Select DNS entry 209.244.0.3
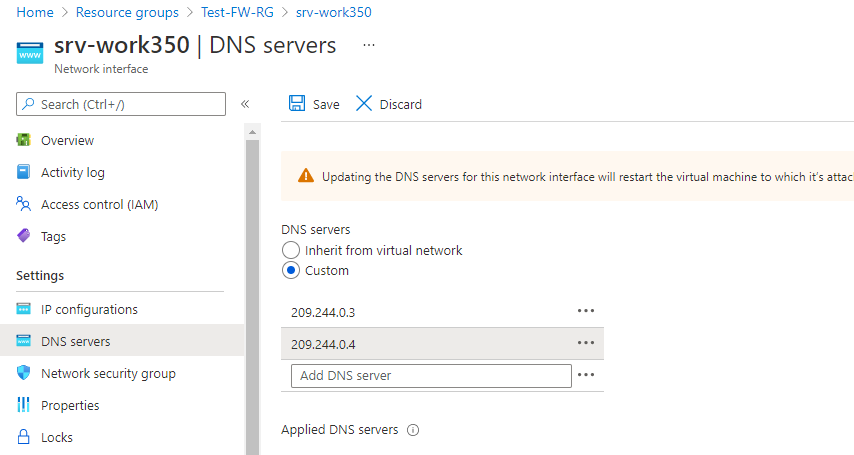 point(323,313)
